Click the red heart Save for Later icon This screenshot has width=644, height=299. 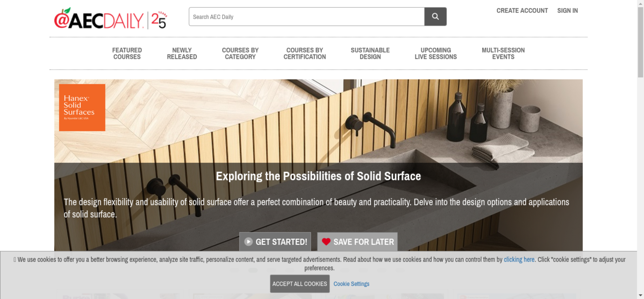(x=326, y=242)
